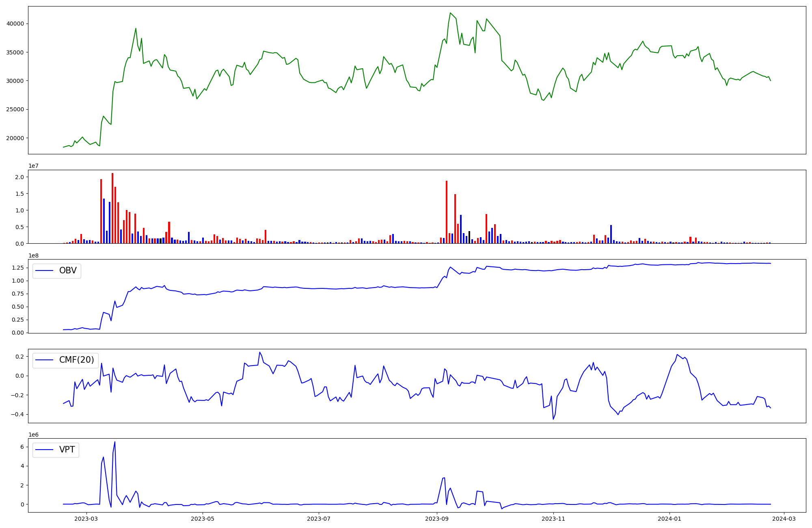Click the 40000 price axis label
This screenshot has width=812, height=528.
coord(15,24)
